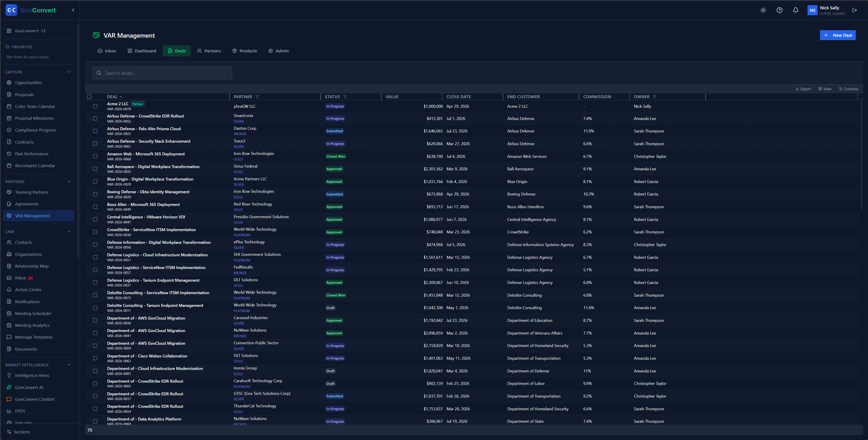
Task: Select the CrowdStrike ServiceNow ITSM deal checkbox
Action: (95, 232)
